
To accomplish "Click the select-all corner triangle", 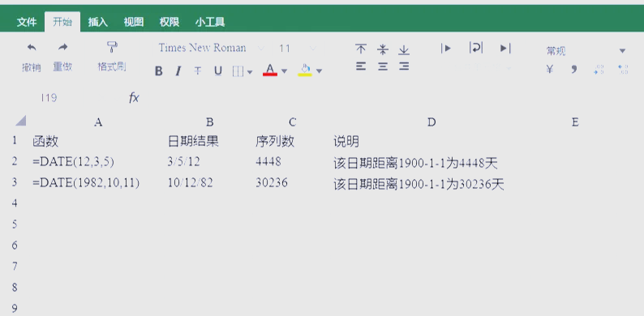I will click(21, 121).
